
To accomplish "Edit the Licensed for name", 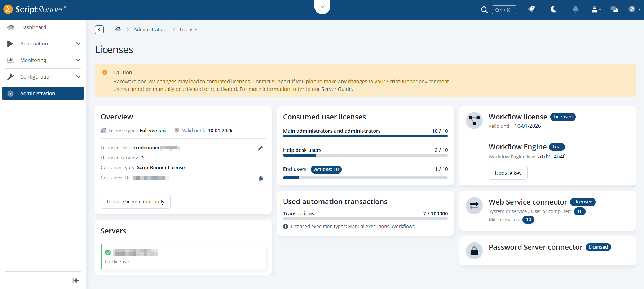I will pos(260,148).
